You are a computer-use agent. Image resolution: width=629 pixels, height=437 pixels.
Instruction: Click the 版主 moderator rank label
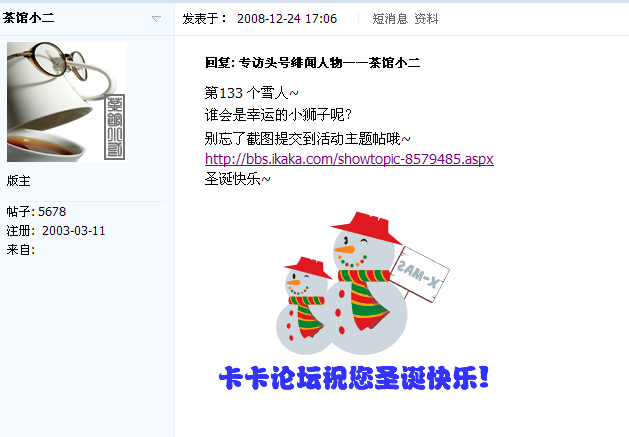(x=18, y=181)
